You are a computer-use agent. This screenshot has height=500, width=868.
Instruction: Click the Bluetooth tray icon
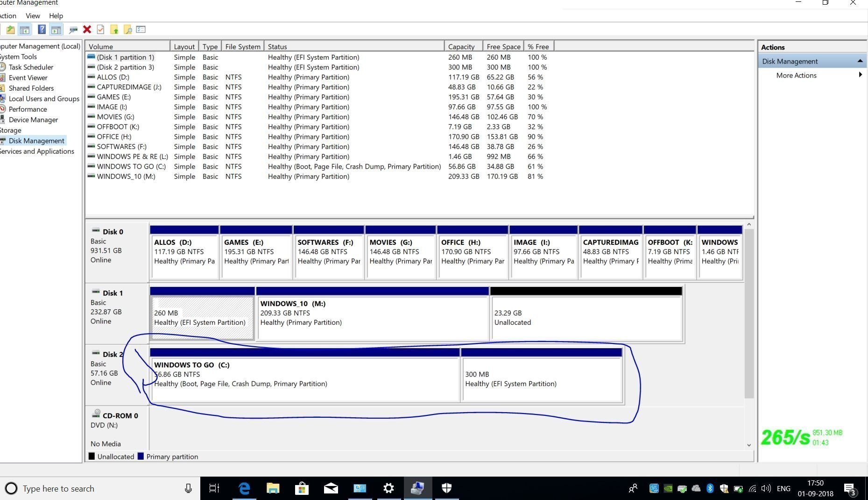710,488
